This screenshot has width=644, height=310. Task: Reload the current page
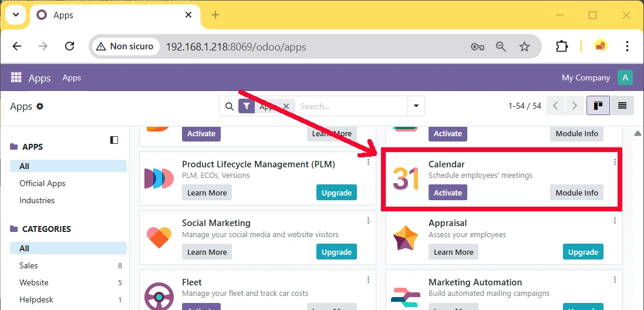70,46
